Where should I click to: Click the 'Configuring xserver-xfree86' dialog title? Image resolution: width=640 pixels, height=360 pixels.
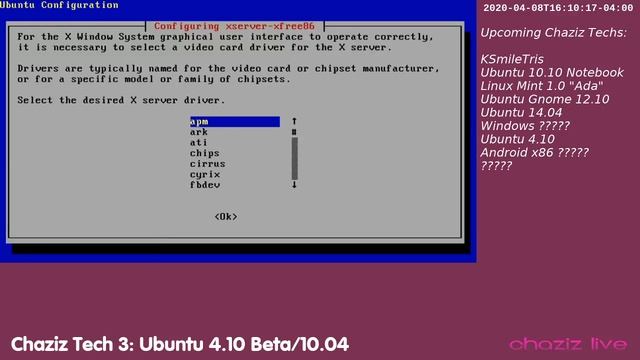pos(234,26)
